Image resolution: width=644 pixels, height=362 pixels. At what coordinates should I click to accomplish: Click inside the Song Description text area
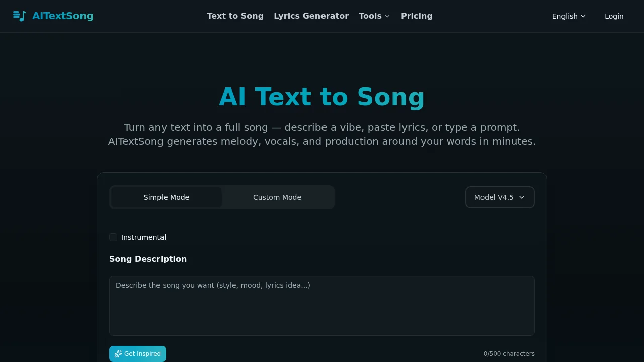point(321,305)
